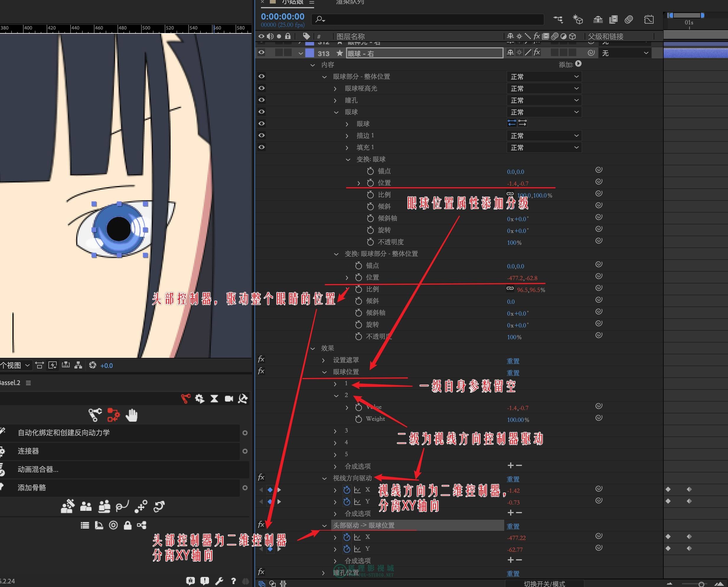Click the 切换开关/模式 button
This screenshot has height=587, width=728.
(544, 584)
